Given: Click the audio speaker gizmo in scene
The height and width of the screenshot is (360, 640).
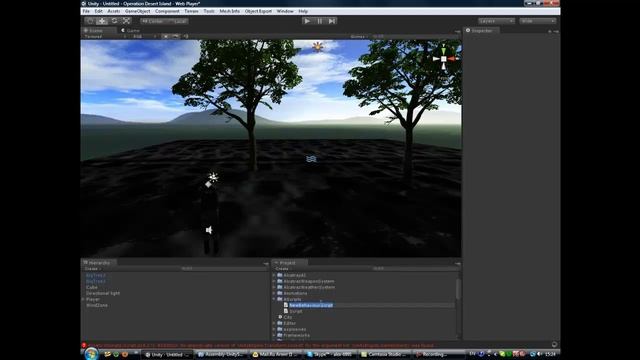Looking at the screenshot, I should pyautogui.click(x=209, y=231).
